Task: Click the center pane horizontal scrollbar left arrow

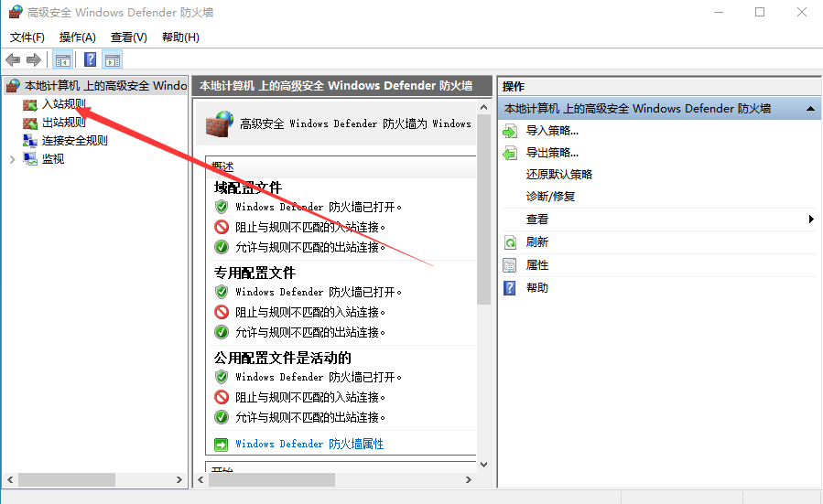Action: click(x=201, y=479)
